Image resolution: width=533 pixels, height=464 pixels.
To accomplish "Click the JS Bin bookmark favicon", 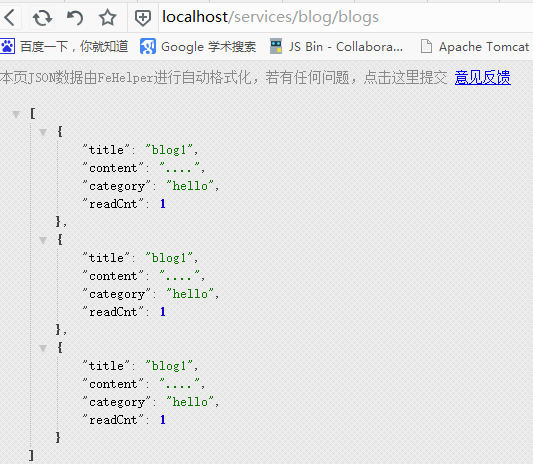I will tap(276, 47).
